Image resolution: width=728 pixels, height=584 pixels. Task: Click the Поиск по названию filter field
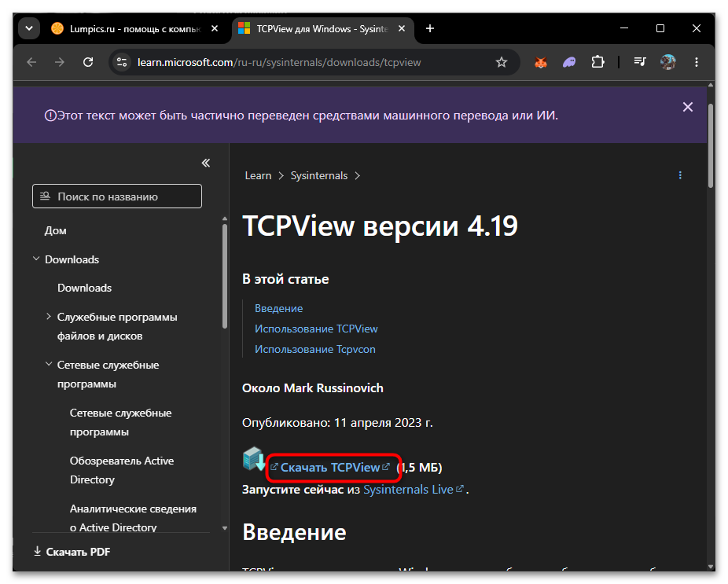(117, 197)
